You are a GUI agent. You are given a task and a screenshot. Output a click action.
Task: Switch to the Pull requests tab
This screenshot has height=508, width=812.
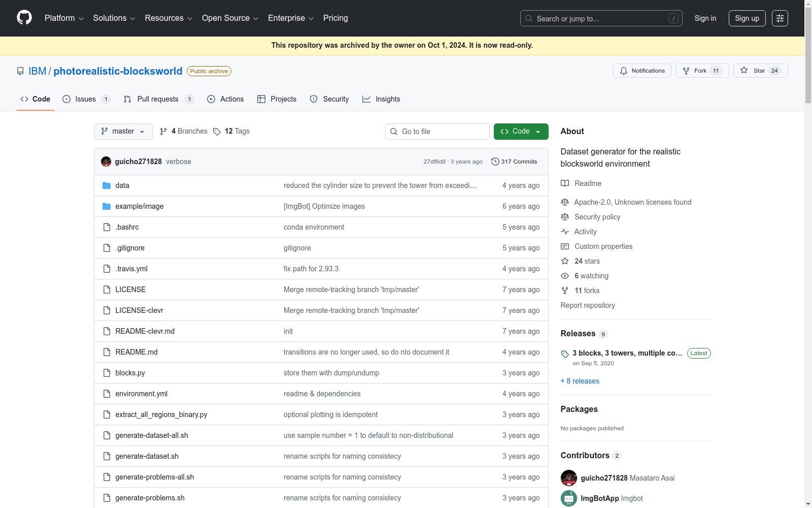(x=159, y=99)
